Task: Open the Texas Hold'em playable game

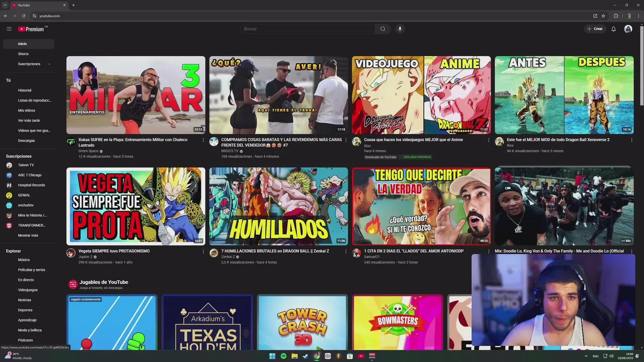Action: (x=207, y=322)
